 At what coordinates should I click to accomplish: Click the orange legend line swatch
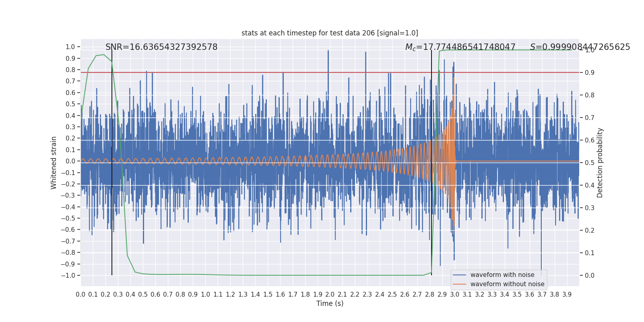[x=460, y=284]
